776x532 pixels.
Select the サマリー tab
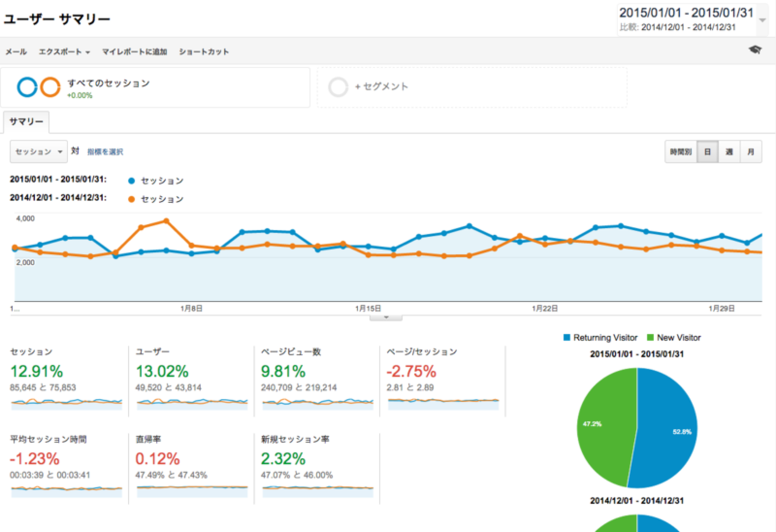pos(26,122)
